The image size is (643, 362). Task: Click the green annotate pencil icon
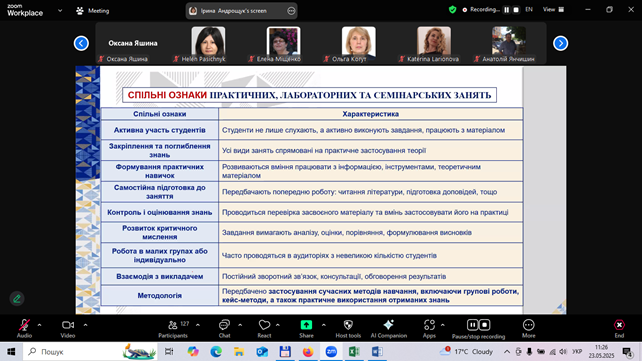click(17, 298)
